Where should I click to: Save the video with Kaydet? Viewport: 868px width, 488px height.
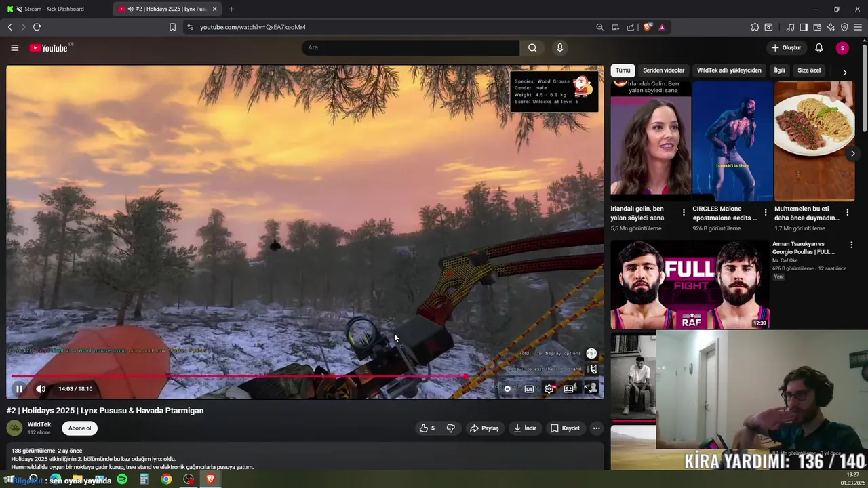click(x=565, y=428)
